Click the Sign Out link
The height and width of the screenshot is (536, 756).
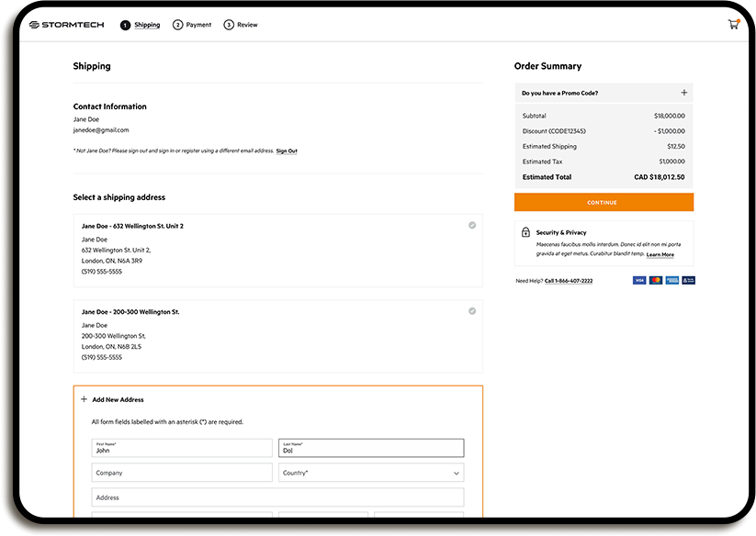[x=287, y=151]
